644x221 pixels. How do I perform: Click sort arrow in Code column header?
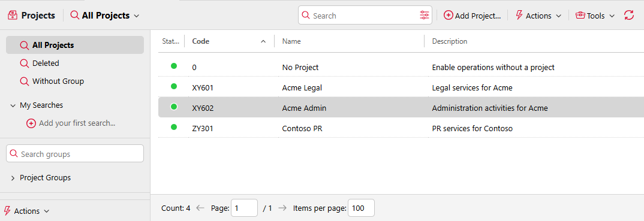click(x=263, y=41)
